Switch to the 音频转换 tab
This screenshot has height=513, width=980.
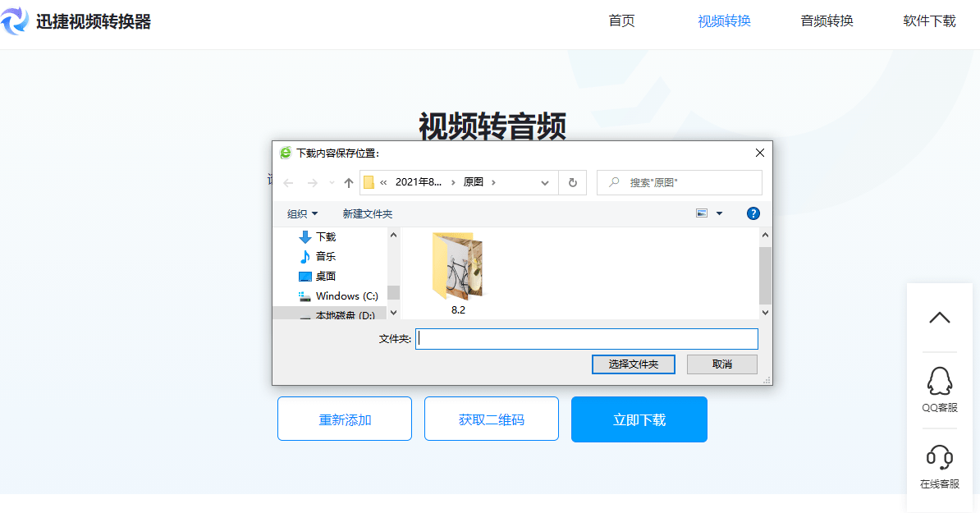[x=826, y=21]
